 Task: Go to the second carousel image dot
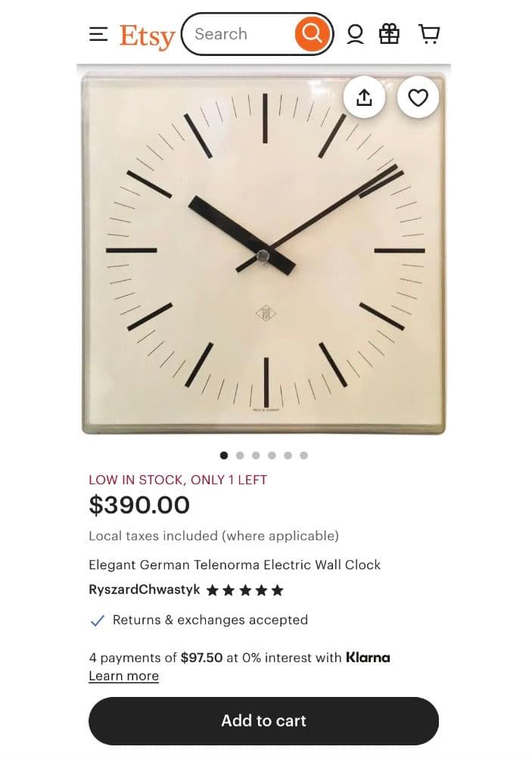pyautogui.click(x=240, y=456)
